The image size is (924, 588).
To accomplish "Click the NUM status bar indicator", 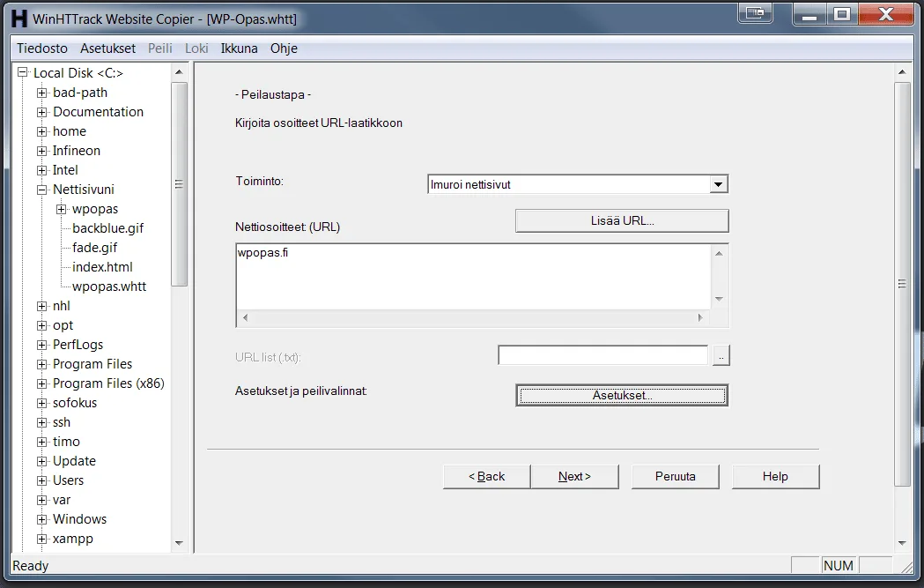I will click(x=839, y=566).
